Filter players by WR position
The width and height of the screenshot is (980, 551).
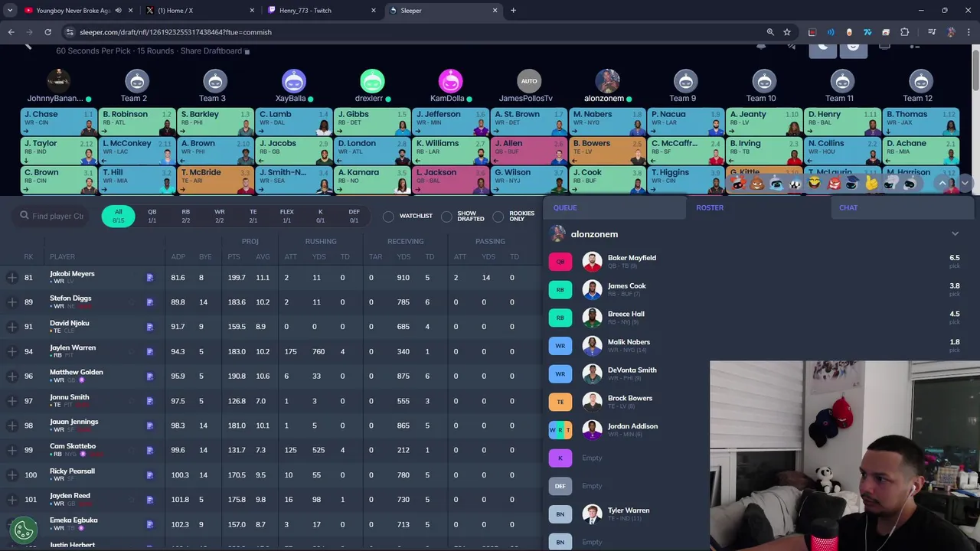[219, 216]
